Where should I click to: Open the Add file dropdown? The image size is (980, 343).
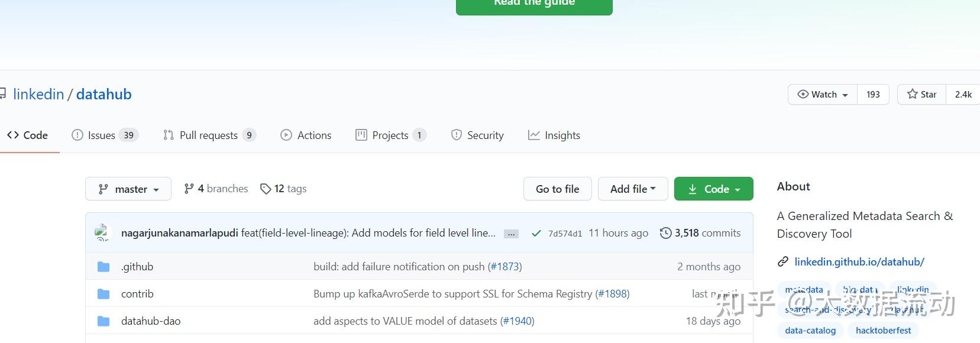pos(632,189)
